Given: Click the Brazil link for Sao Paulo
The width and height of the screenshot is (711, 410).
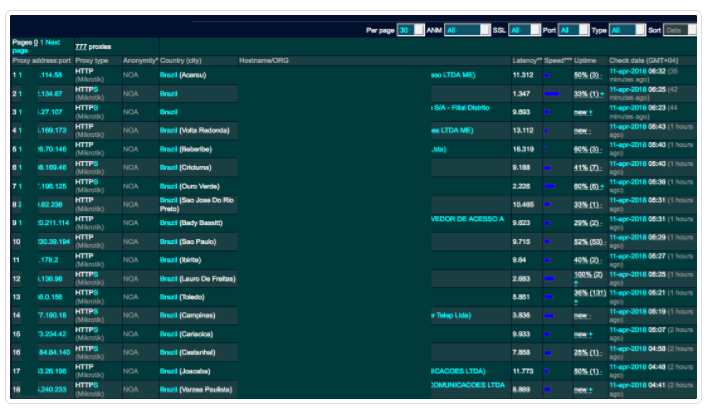Looking at the screenshot, I should click(x=168, y=241).
